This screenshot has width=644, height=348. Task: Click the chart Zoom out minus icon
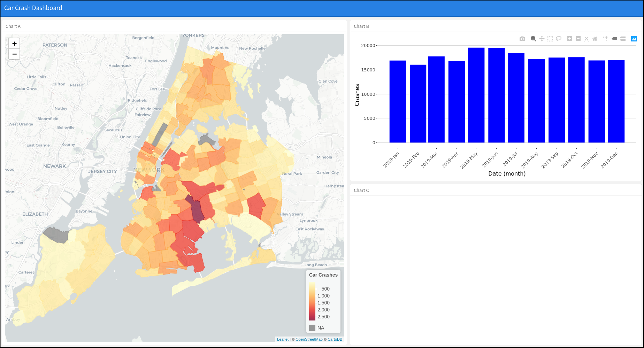pos(578,39)
